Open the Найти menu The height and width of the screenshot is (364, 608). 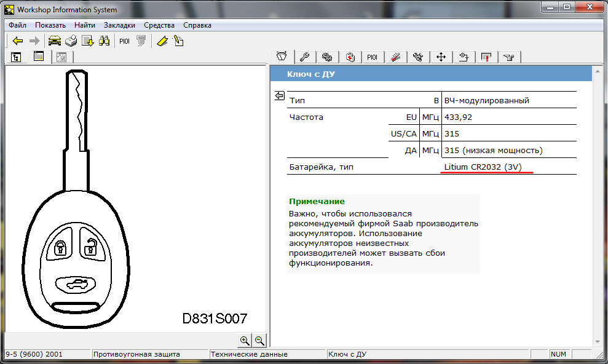coord(85,25)
